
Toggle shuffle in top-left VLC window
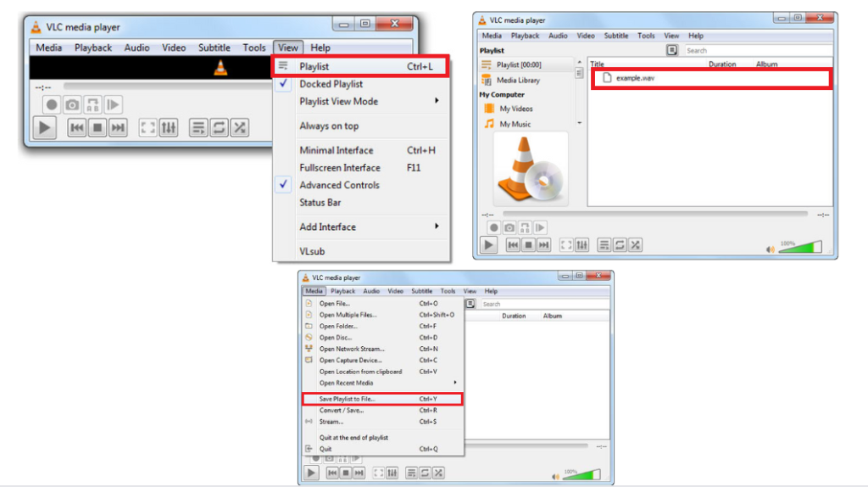(x=239, y=128)
